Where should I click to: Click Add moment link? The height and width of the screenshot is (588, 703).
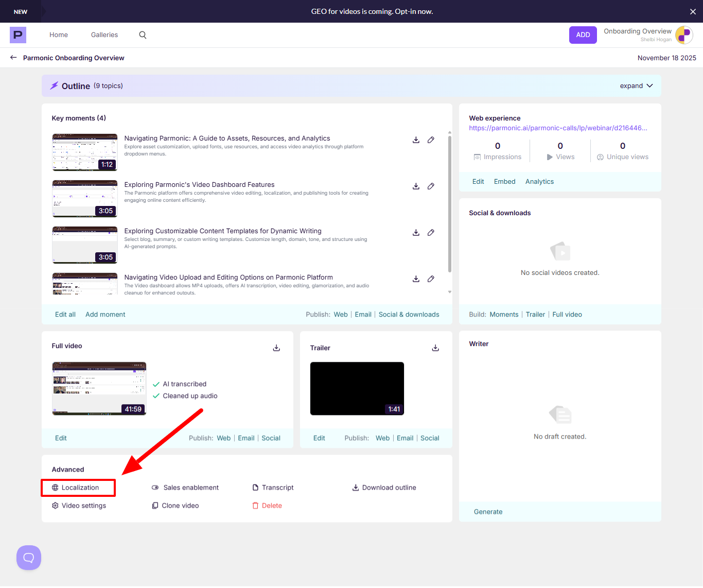click(106, 315)
